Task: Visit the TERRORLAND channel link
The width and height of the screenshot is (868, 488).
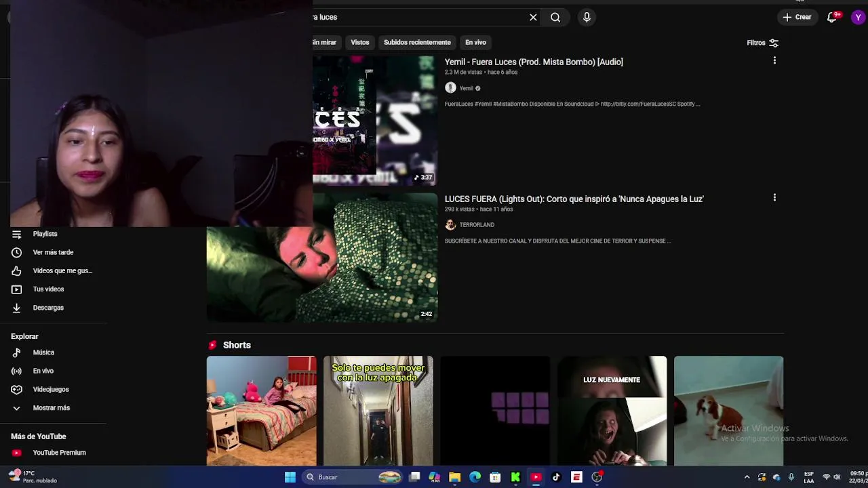Action: click(477, 225)
